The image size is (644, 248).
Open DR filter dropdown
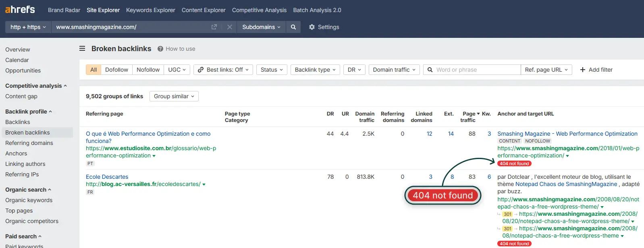354,70
